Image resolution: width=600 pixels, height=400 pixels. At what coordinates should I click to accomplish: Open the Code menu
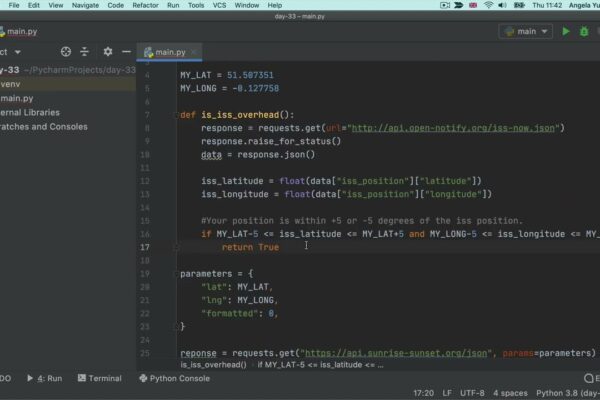click(116, 5)
